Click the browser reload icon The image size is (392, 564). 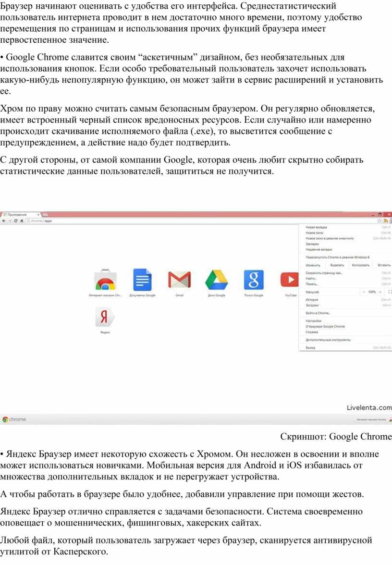[15, 221]
